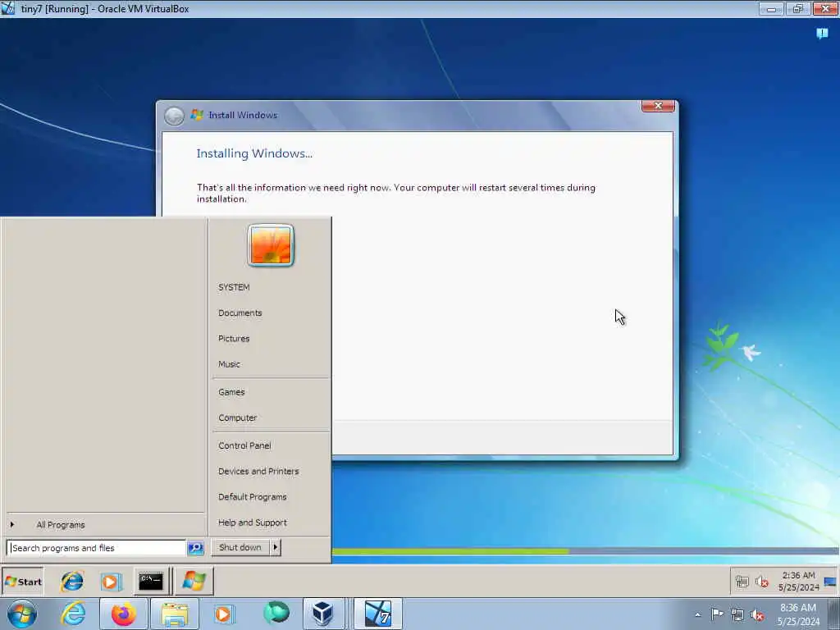Click the back arrow in Install Windows
This screenshot has height=630, width=840.
coord(174,116)
